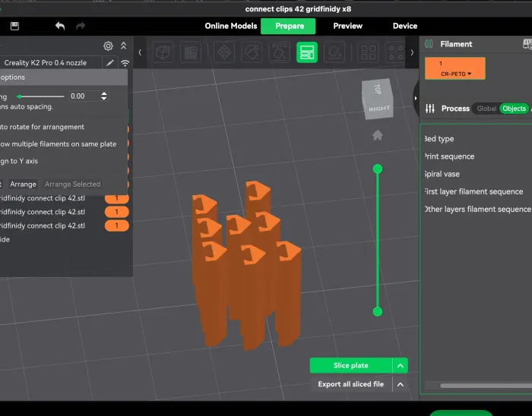Click the top handle of the layer slider
Viewport: 532px width, 416px height.
(x=378, y=169)
